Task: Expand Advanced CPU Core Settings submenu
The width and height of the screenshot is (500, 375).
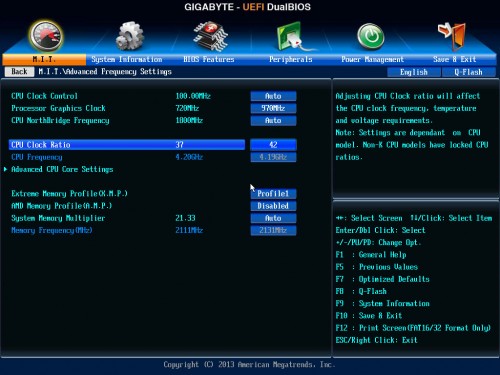Action: [62, 169]
